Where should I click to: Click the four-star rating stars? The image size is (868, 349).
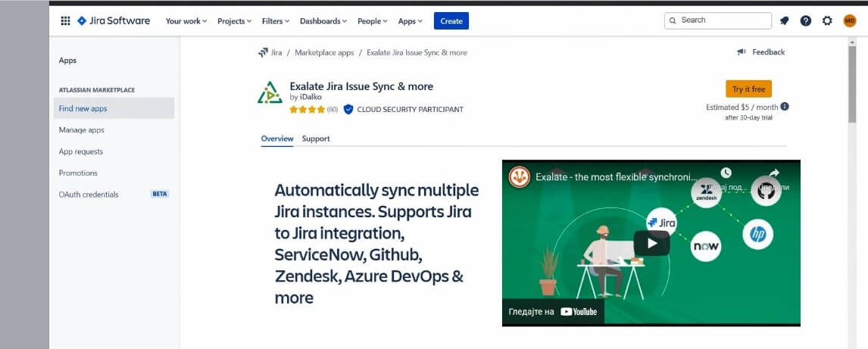point(308,110)
